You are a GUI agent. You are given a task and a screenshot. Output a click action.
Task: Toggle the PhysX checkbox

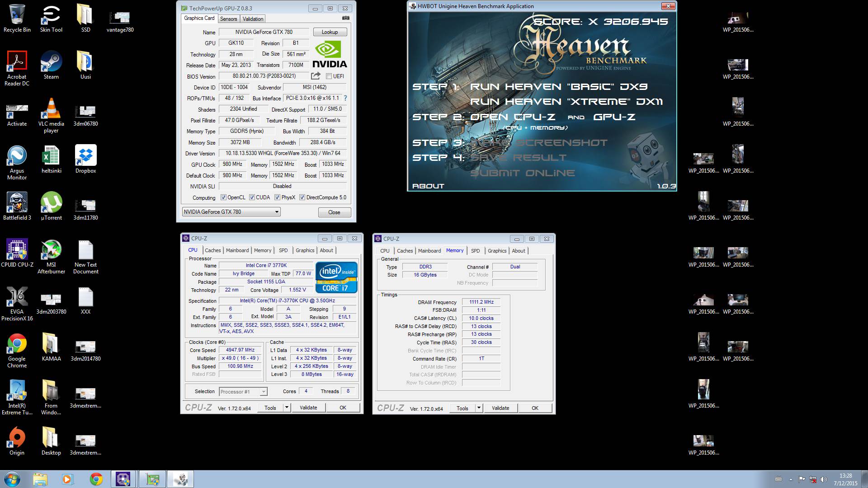pyautogui.click(x=277, y=197)
